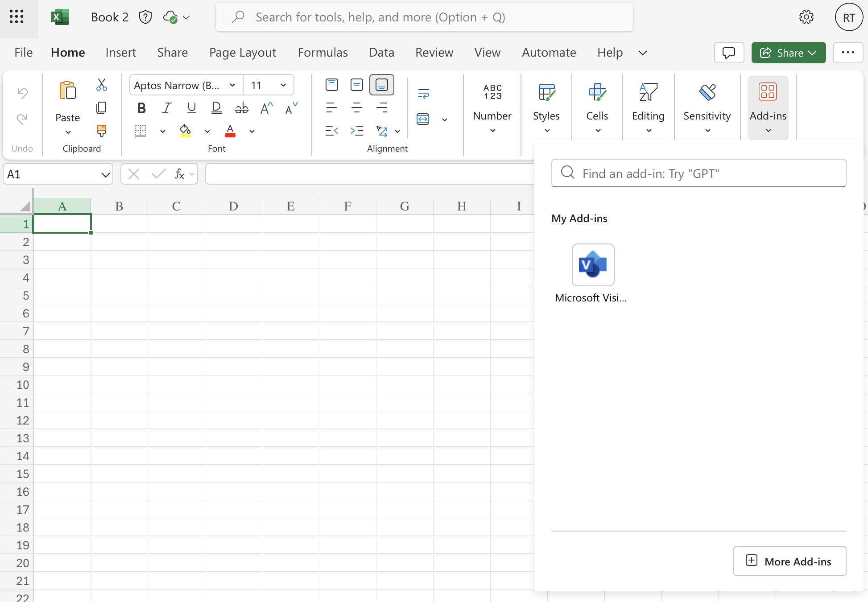Click the Increase Indent icon
The height and width of the screenshot is (602, 868).
[357, 131]
